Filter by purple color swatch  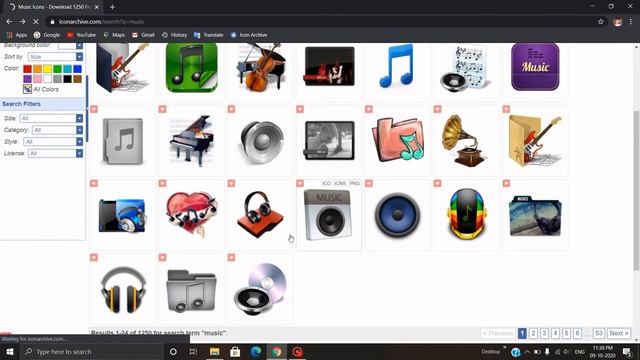[x=27, y=79]
